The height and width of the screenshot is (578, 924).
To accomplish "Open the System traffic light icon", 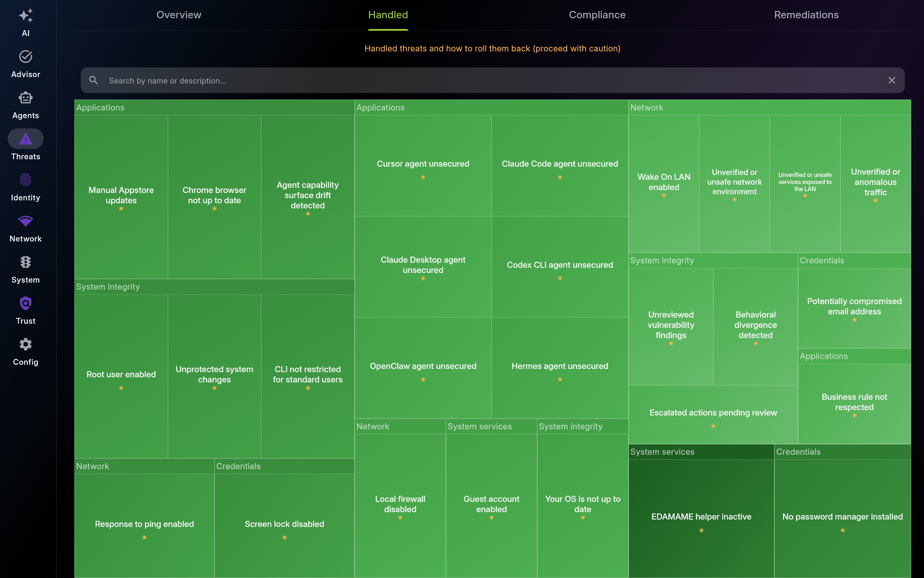I will pos(26,262).
